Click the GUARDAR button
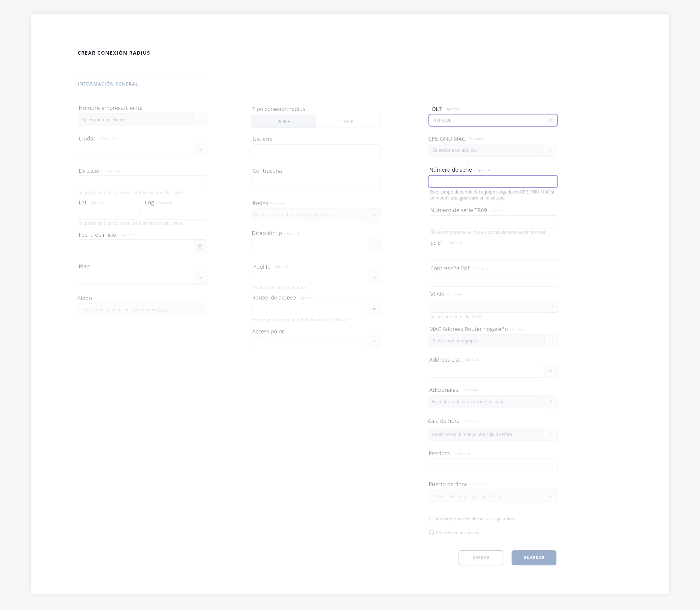Screen dimensions: 700x610 [533, 558]
